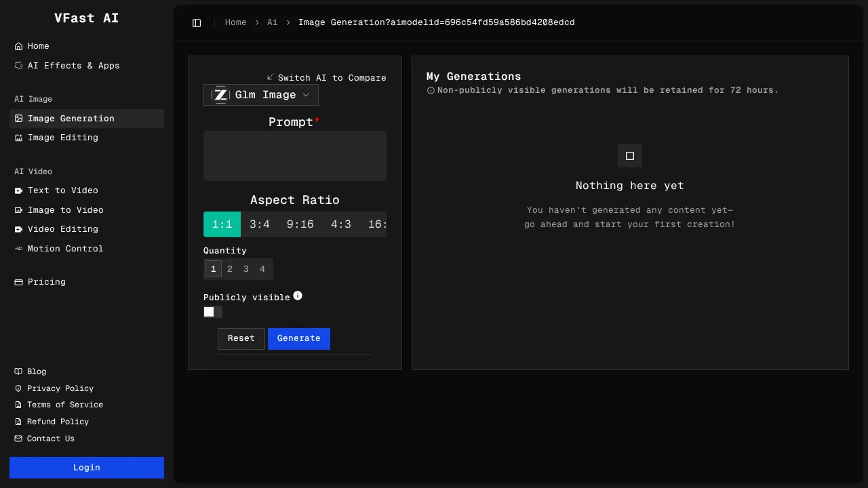Open the Text to Video tool

63,190
